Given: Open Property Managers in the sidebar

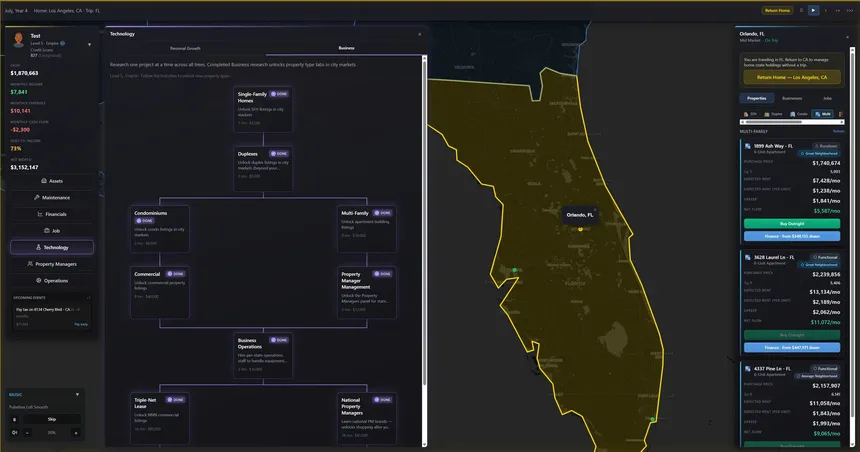Looking at the screenshot, I should (x=52, y=264).
